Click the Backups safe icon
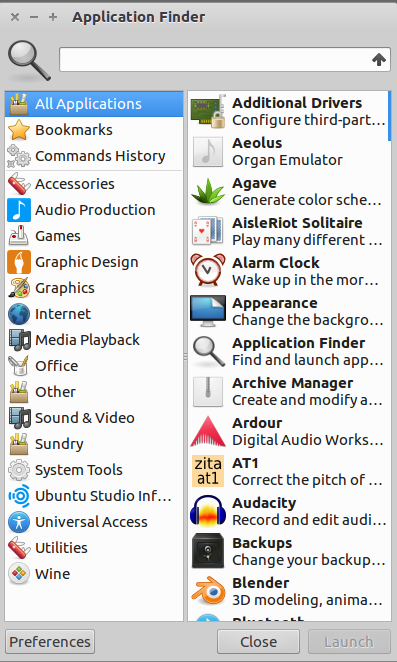This screenshot has height=662, width=397. coord(208,551)
